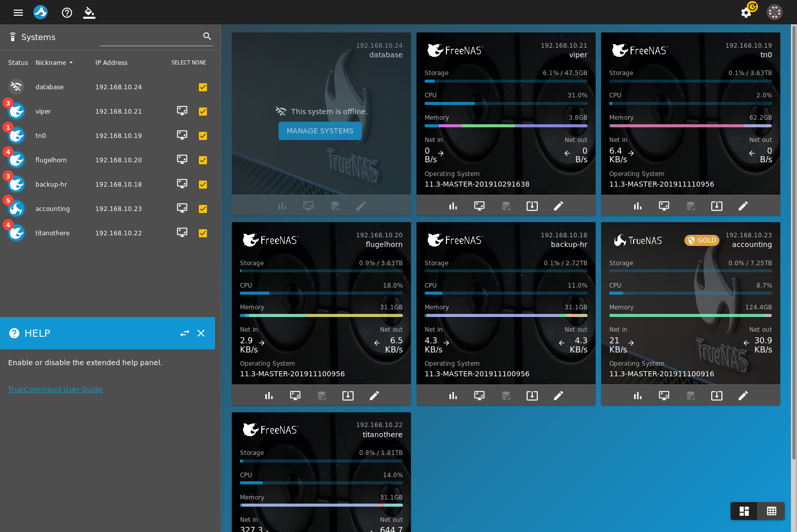Click the IP Address column header
The height and width of the screenshot is (532, 797).
pos(111,63)
